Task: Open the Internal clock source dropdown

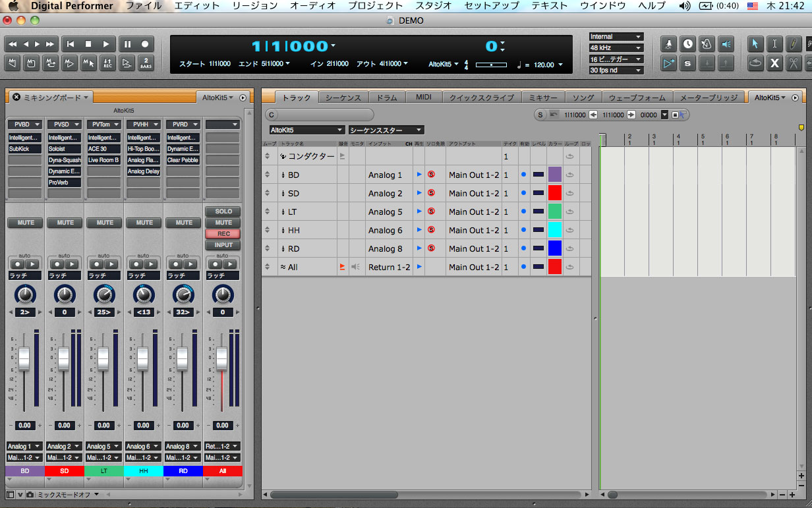Action: coord(616,37)
